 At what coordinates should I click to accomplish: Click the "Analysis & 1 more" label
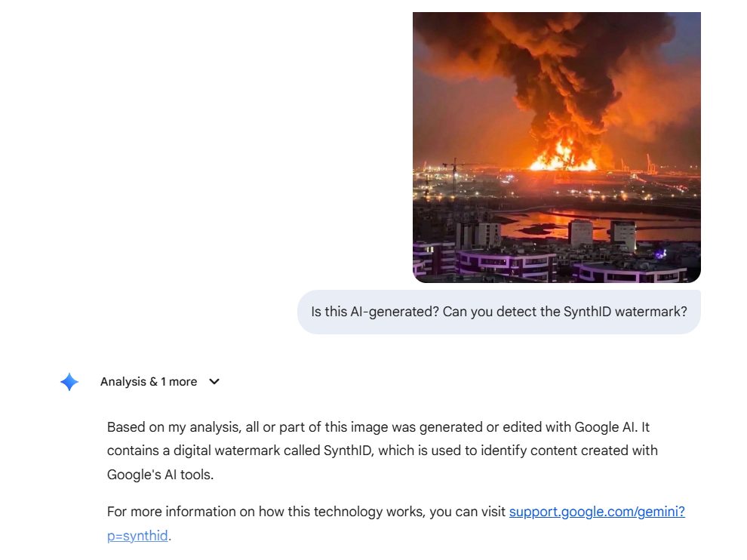(149, 382)
